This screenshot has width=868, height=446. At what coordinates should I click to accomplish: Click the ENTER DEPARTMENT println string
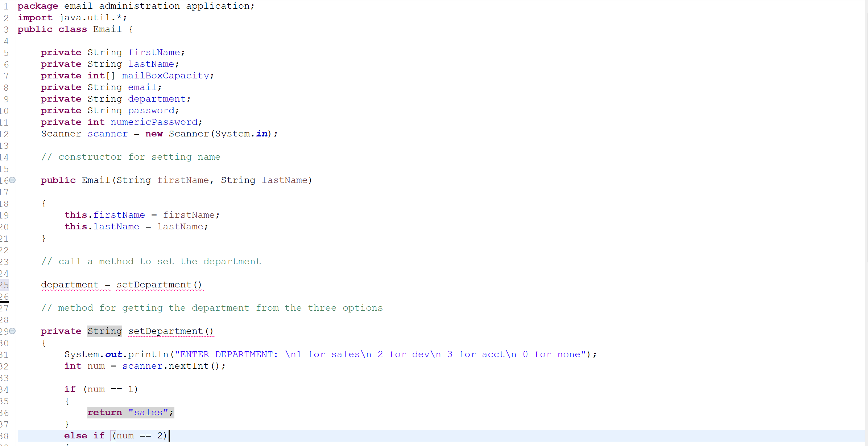pos(381,354)
